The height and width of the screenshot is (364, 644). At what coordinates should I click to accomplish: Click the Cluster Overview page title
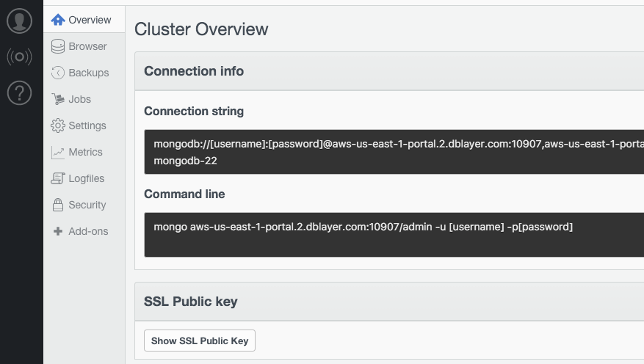201,29
